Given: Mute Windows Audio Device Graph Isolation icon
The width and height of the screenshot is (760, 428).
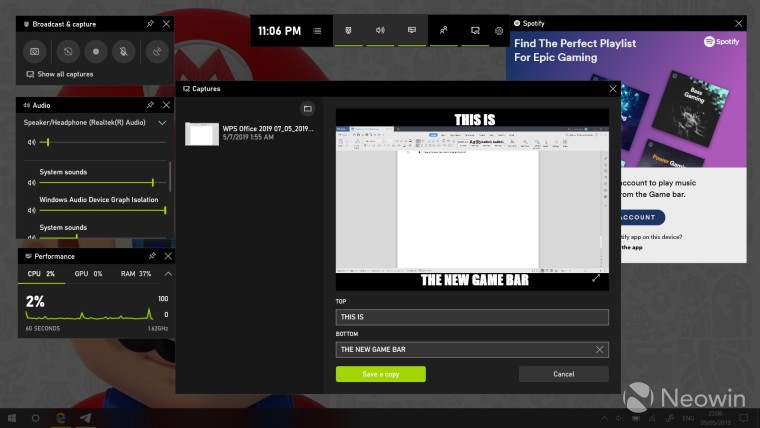Looking at the screenshot, I should click(x=32, y=210).
